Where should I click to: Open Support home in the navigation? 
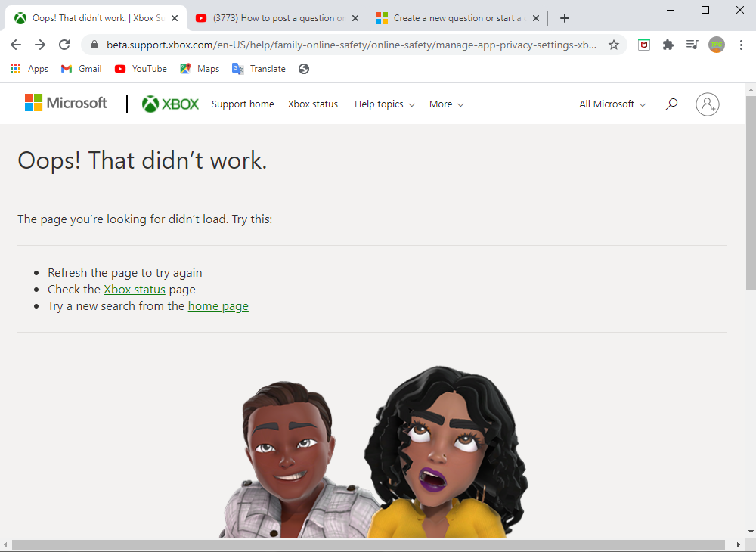[243, 104]
